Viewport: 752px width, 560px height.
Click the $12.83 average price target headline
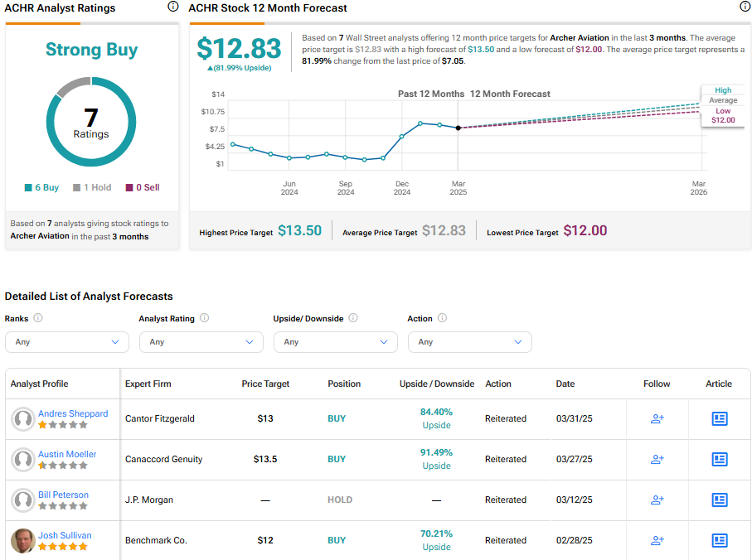click(239, 48)
